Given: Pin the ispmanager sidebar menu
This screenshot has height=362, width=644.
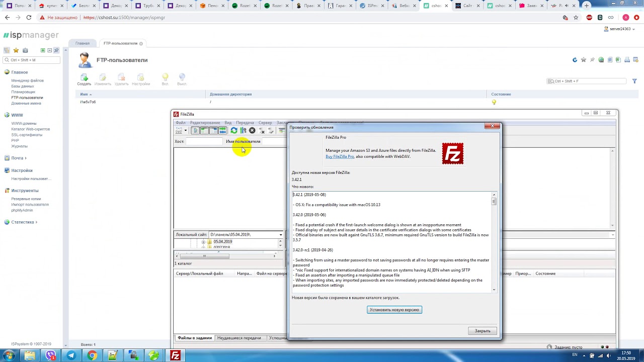Looking at the screenshot, I should pos(56,50).
